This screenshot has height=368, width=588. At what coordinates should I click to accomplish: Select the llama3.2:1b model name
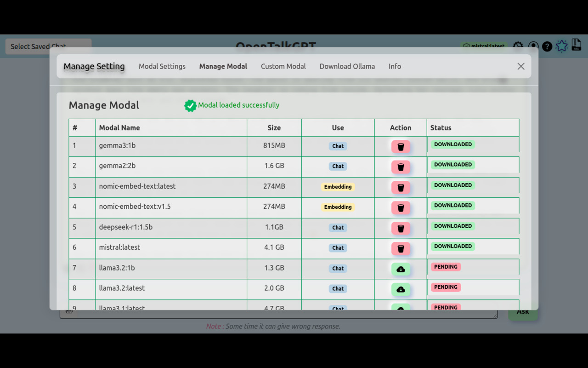pos(117,268)
